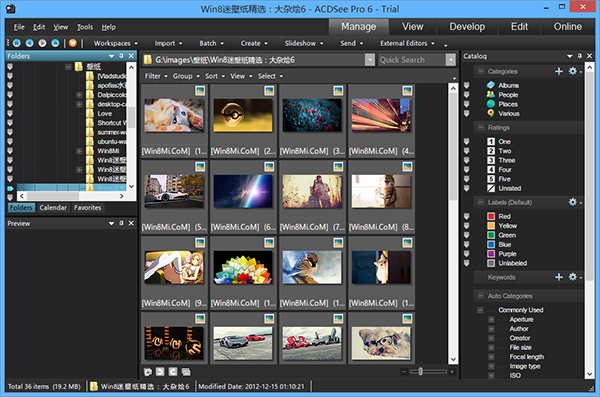Click the orange round icon in toolbar
The image size is (600, 397).
coord(73,43)
